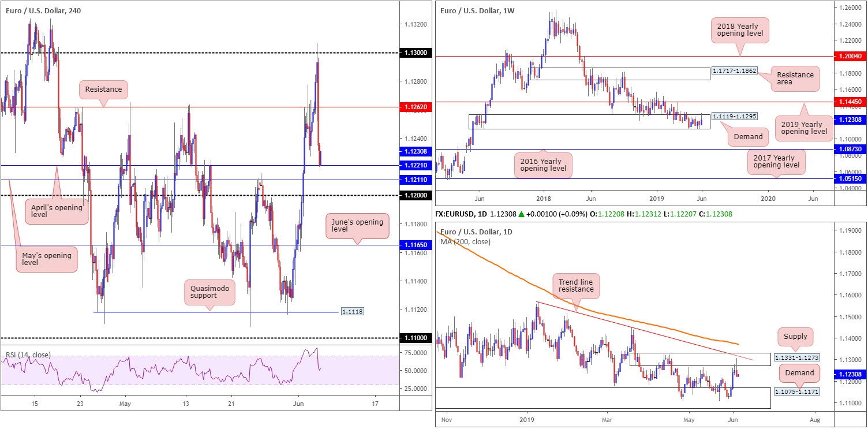Select the 1.08730 price label on weekly chart

click(x=850, y=149)
